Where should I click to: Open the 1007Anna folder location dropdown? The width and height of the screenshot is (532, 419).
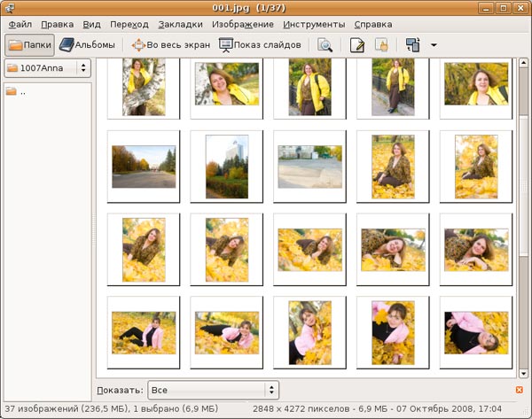click(x=48, y=68)
